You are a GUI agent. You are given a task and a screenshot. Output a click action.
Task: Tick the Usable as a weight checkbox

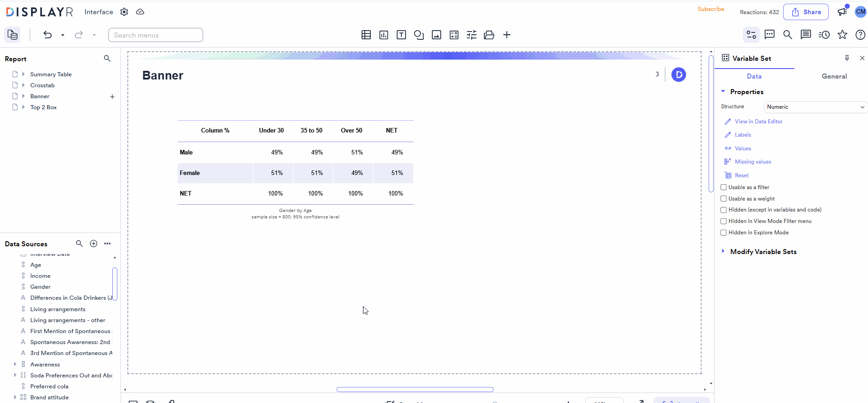(724, 199)
